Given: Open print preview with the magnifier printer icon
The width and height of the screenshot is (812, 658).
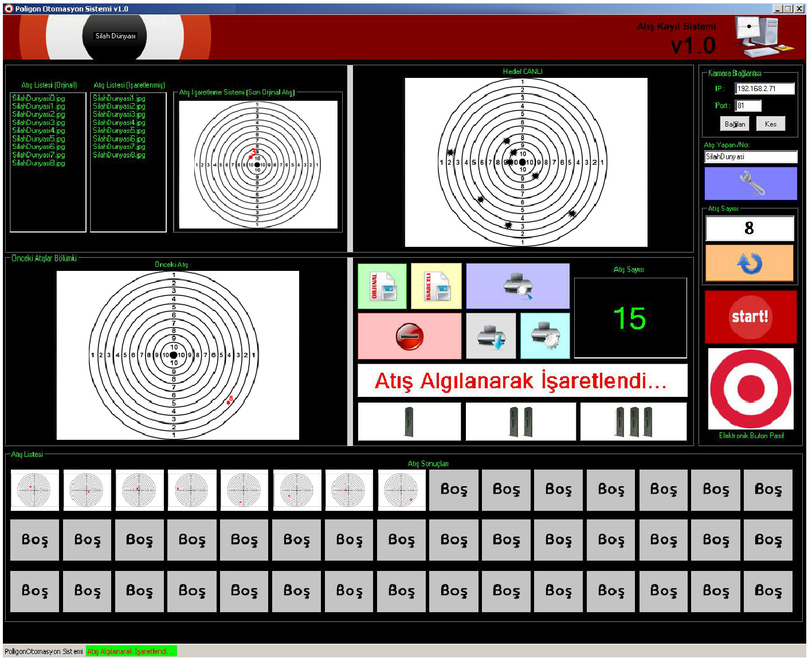Looking at the screenshot, I should click(517, 286).
